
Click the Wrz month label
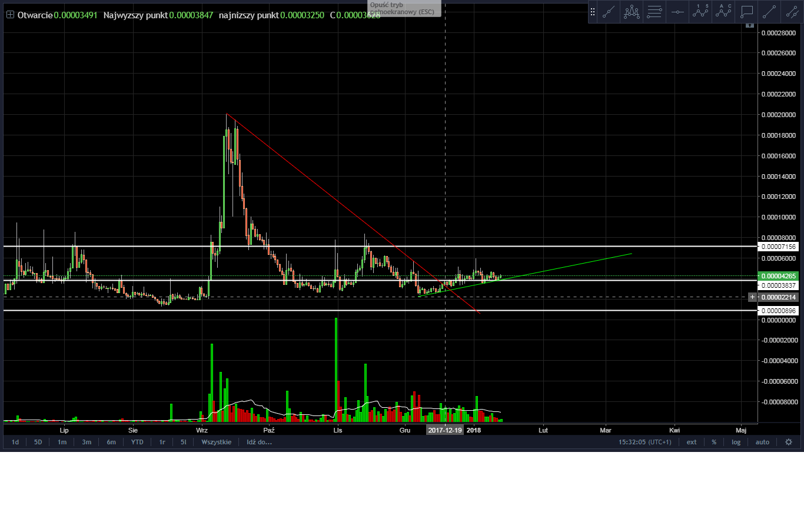click(202, 430)
